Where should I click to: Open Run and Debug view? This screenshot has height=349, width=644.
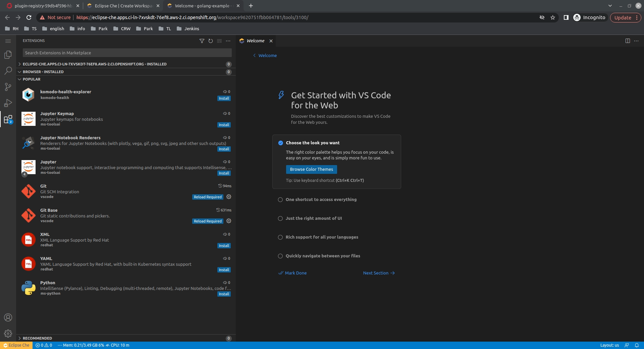pyautogui.click(x=8, y=103)
